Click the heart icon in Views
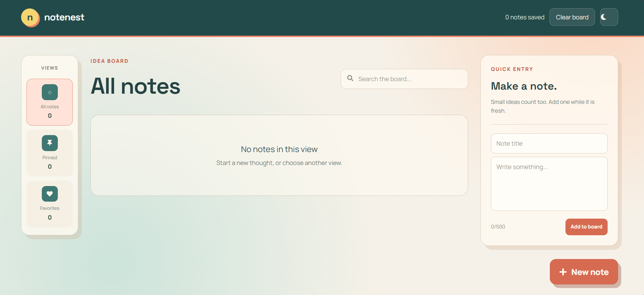The image size is (644, 295). [50, 194]
